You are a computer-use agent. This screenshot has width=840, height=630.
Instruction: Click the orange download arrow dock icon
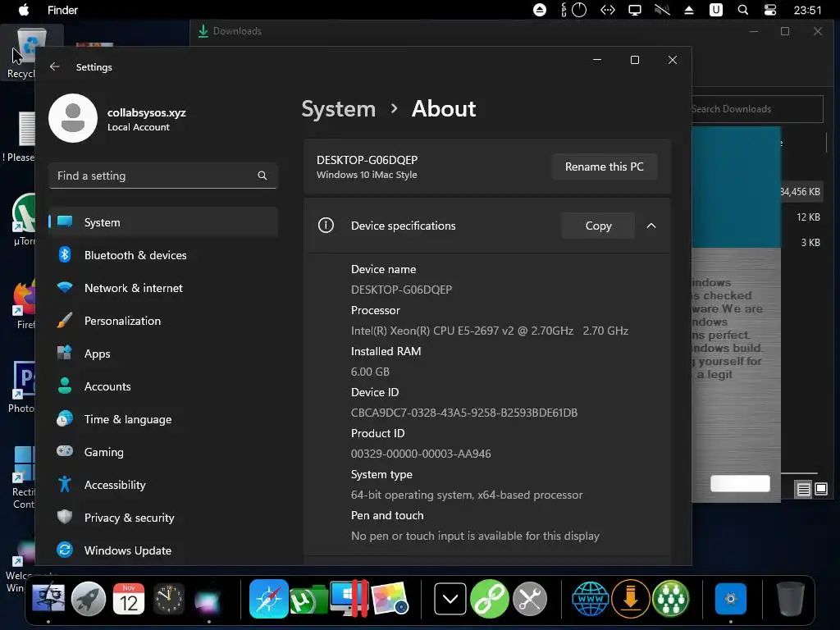click(x=631, y=599)
